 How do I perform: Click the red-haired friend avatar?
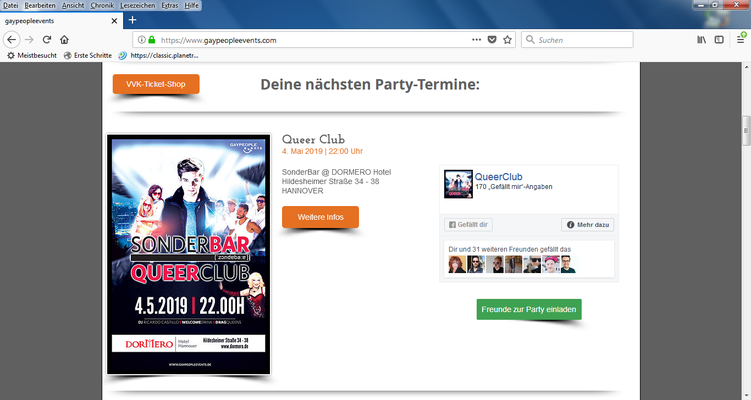tap(457, 264)
